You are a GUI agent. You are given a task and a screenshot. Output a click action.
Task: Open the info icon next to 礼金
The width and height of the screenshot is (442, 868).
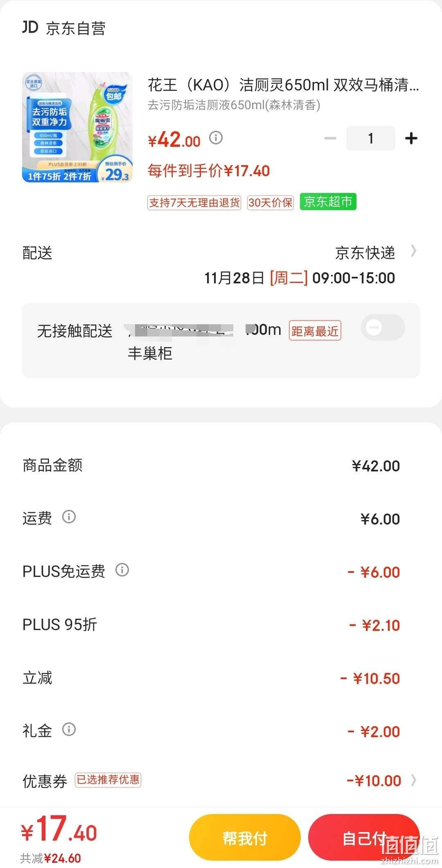pos(69,729)
